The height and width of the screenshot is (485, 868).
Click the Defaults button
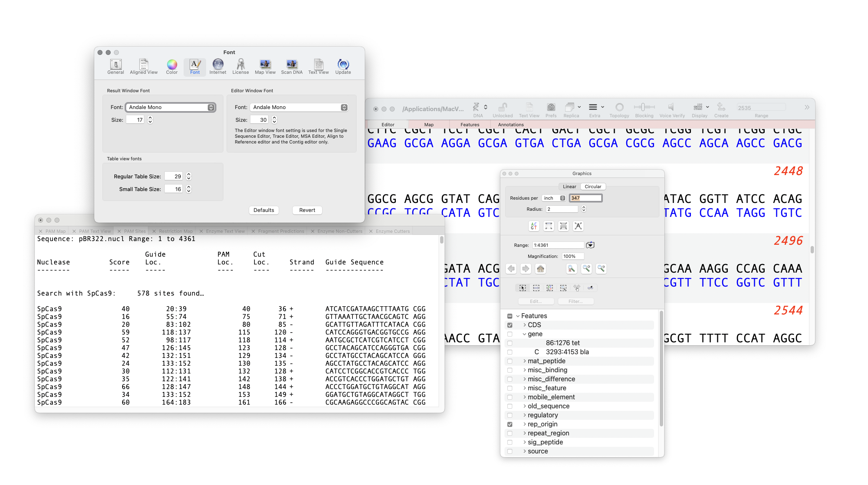click(x=264, y=210)
